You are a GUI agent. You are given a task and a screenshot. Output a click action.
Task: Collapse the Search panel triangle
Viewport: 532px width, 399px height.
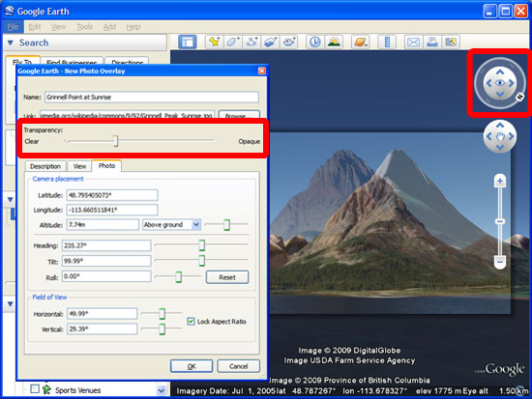pyautogui.click(x=11, y=43)
